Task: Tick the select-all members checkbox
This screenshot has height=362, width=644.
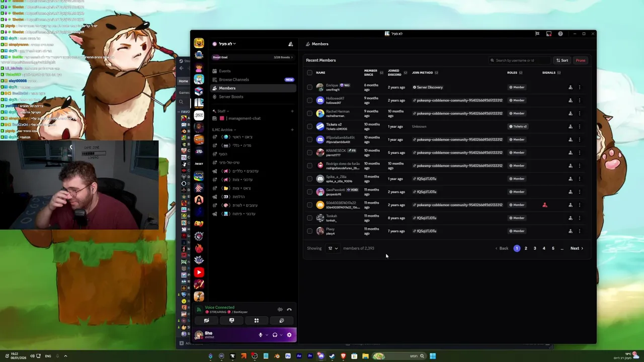Action: (309, 72)
